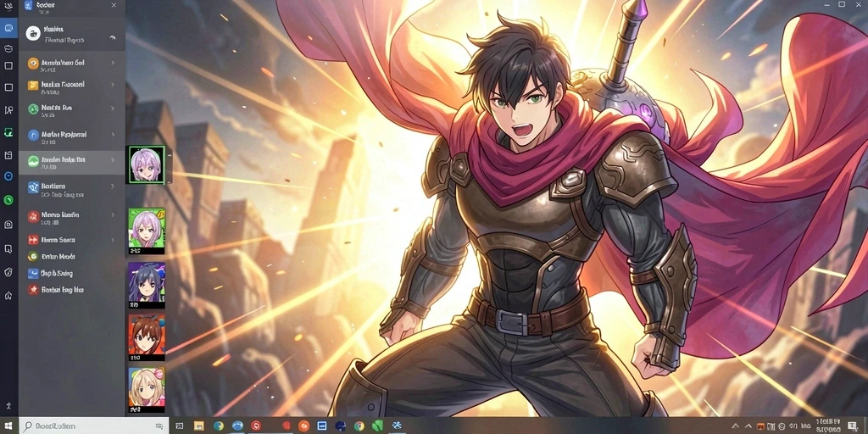The width and height of the screenshot is (868, 434).
Task: Select the highlighted row with green cloud icon
Action: [72, 162]
